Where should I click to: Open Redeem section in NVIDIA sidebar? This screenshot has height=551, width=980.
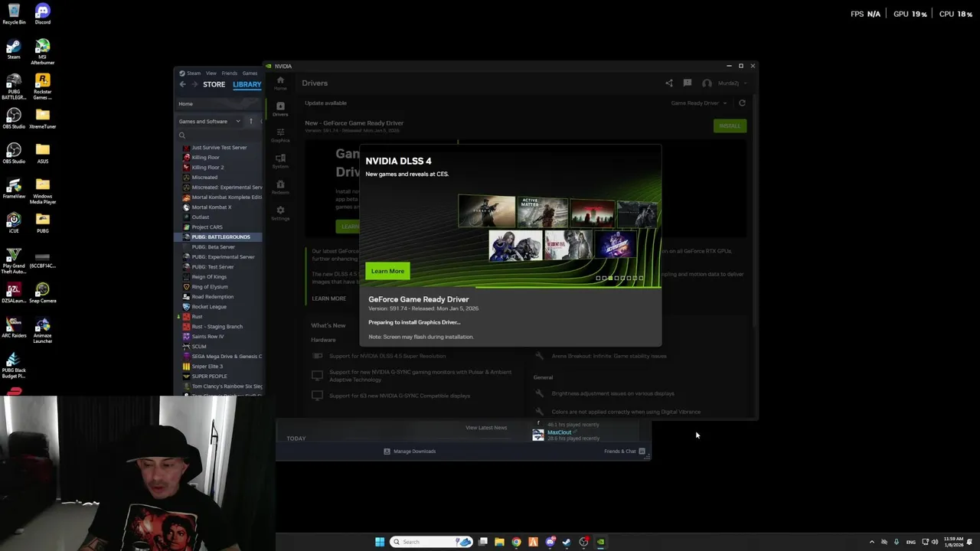click(x=280, y=187)
